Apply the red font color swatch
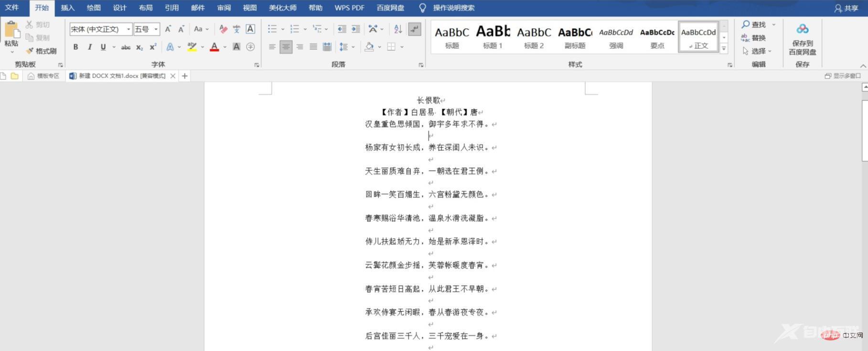The width and height of the screenshot is (868, 351). (x=214, y=47)
